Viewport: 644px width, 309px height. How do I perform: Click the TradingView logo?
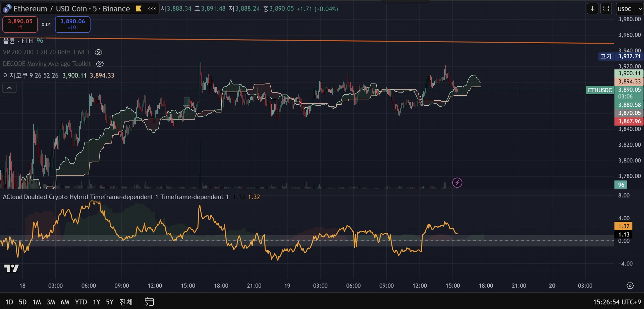point(11,268)
